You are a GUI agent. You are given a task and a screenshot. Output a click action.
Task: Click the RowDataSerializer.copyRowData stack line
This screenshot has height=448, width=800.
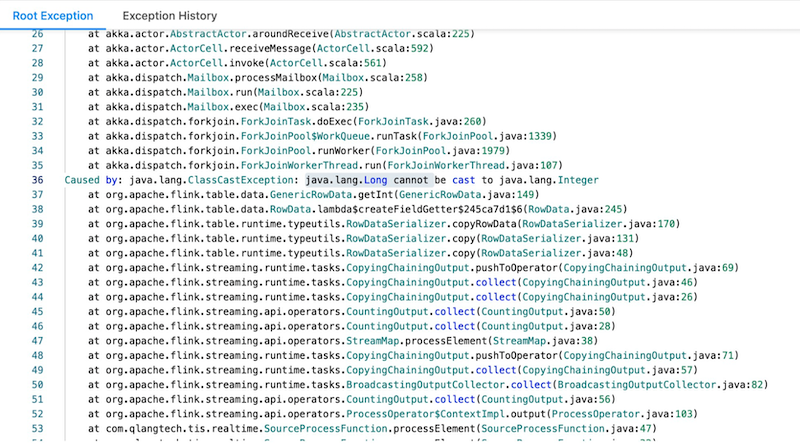pos(384,224)
